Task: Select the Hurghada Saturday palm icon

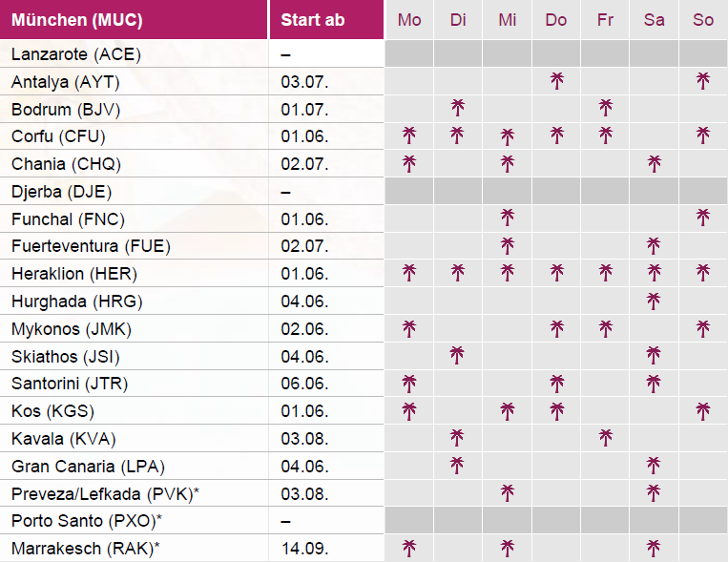Action: [654, 302]
